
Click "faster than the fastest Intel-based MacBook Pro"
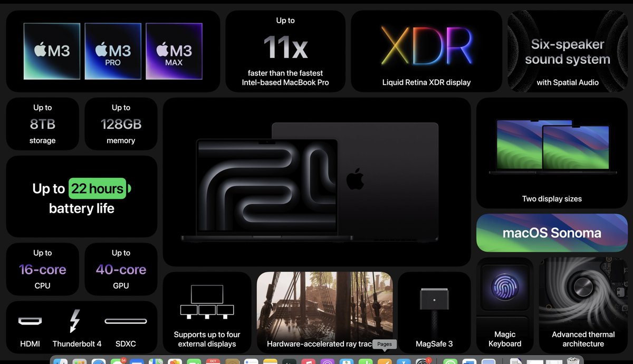tap(285, 78)
